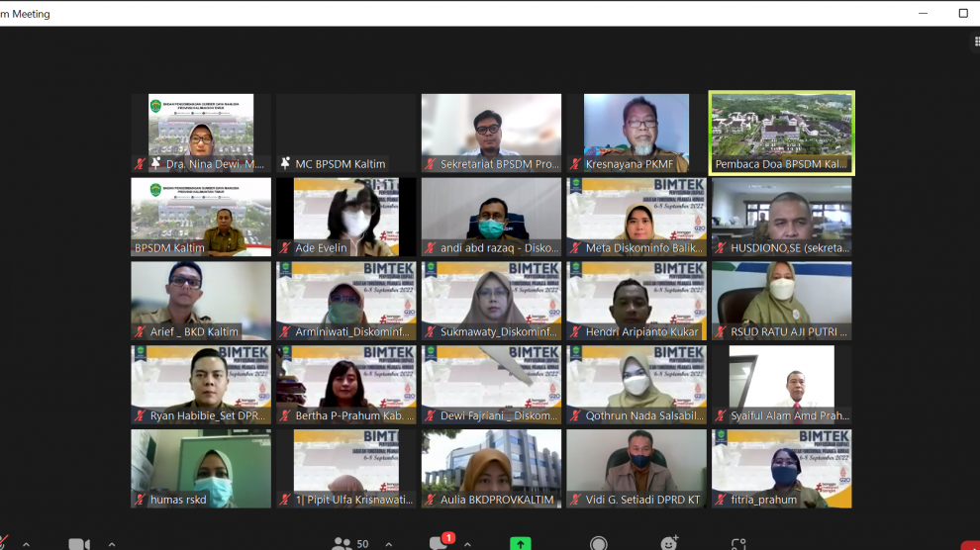Expand video options caret beside camera
The height and width of the screenshot is (550, 980).
[111, 545]
